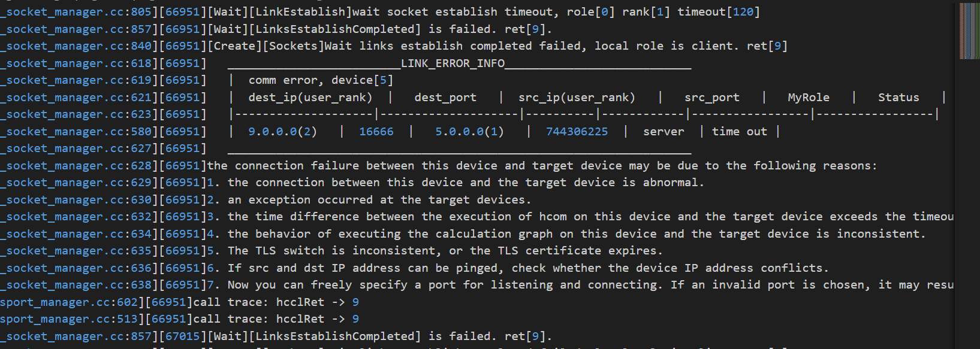This screenshot has height=349, width=980.
Task: Click the "time out" status cell
Action: 739,132
